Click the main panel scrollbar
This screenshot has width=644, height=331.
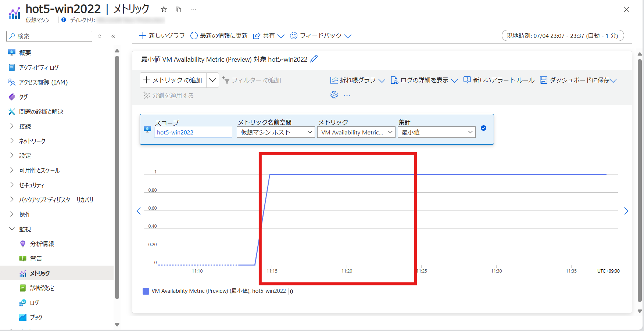(640, 180)
